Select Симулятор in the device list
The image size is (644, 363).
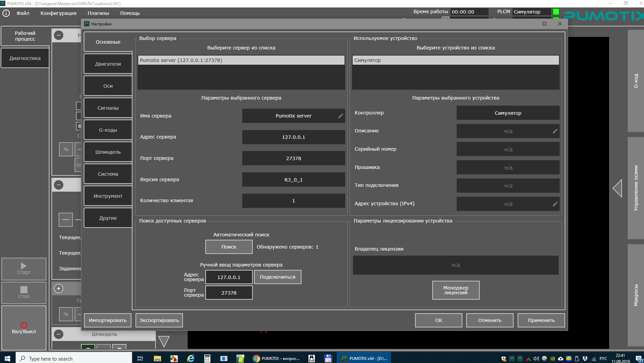[x=456, y=60]
